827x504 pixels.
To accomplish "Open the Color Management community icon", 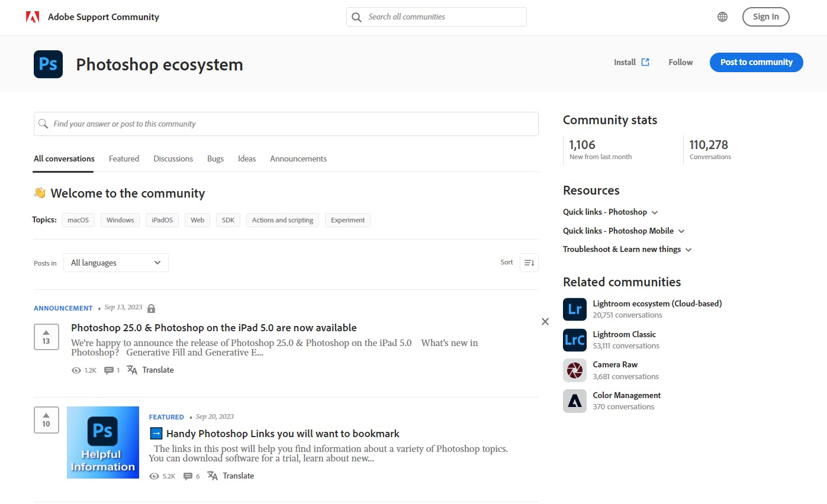I will [574, 401].
